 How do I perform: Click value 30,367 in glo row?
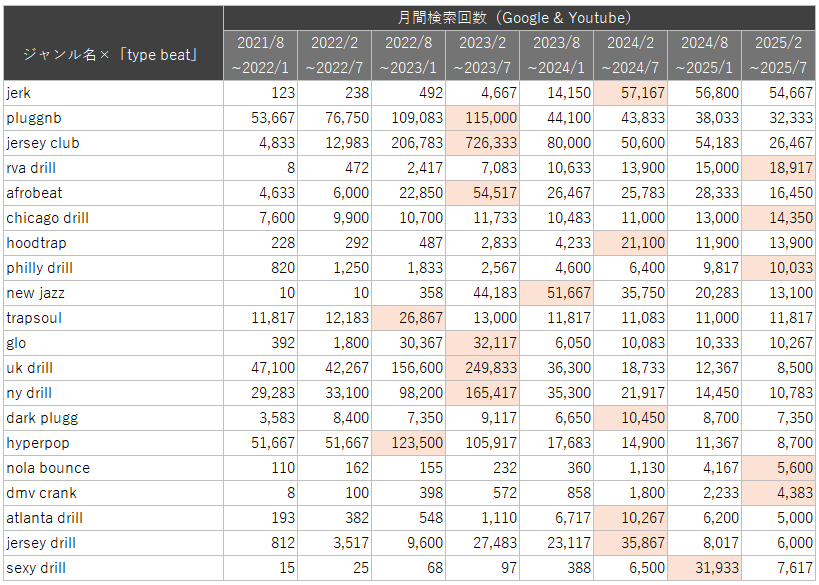408,343
